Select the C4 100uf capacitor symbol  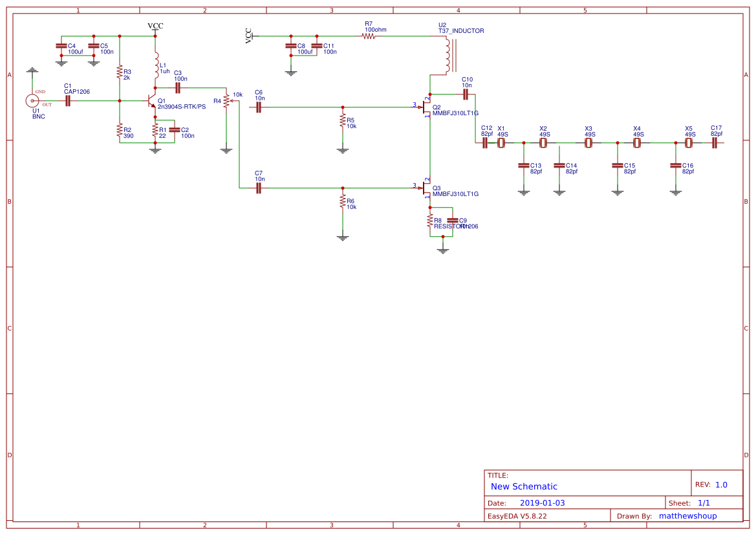click(61, 46)
